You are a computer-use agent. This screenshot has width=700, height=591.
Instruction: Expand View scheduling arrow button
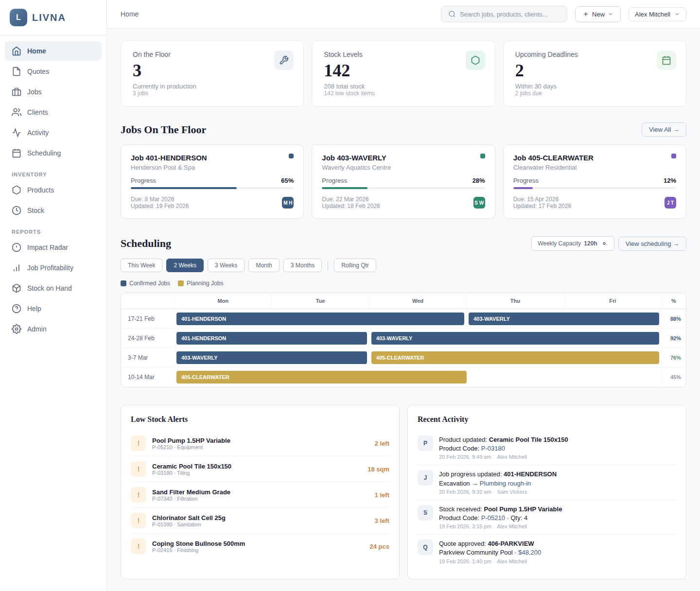tap(652, 244)
